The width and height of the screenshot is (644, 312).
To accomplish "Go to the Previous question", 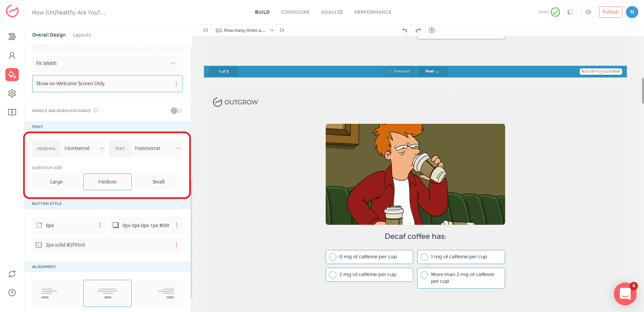I will 399,71.
